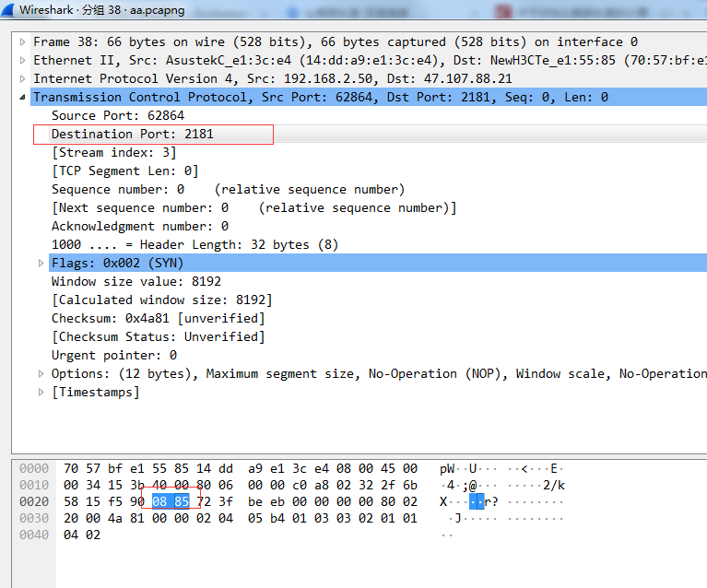Select the 'Urgent pointer: 0' field
The image size is (707, 588).
114,356
